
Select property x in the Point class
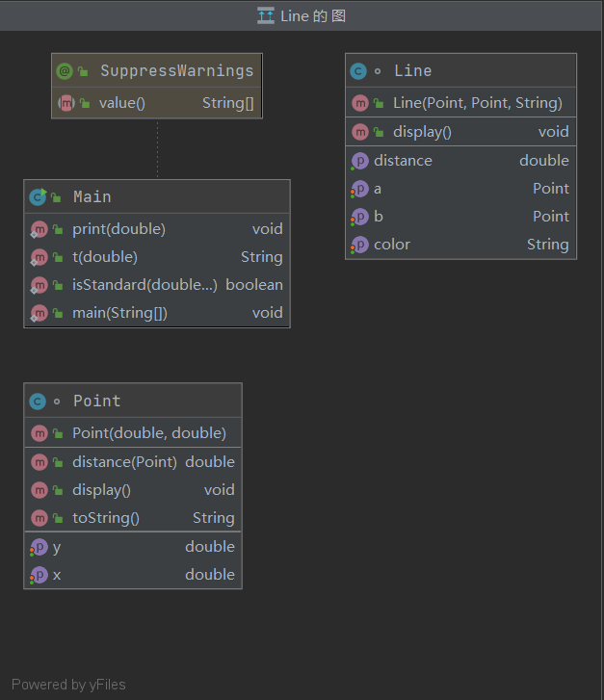click(x=133, y=575)
